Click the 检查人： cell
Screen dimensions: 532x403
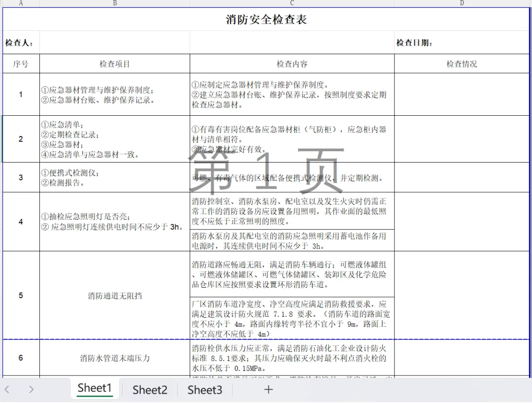click(x=21, y=42)
